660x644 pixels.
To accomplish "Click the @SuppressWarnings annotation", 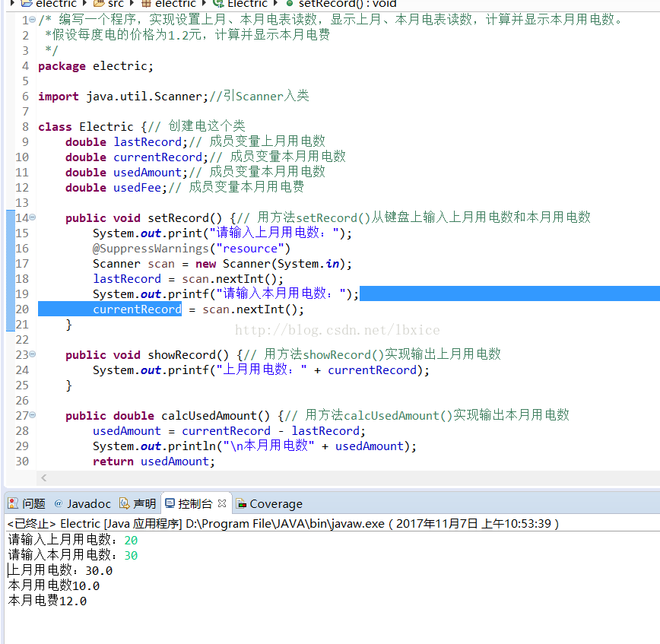I will click(x=192, y=249).
